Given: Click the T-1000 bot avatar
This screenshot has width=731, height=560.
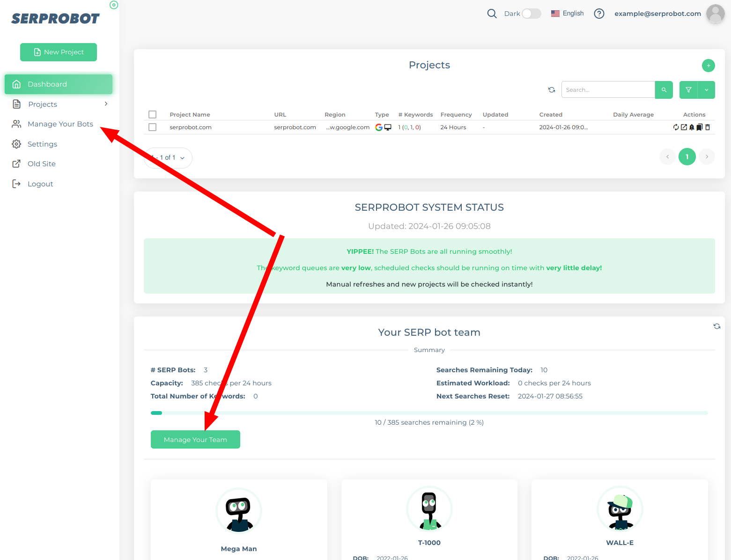Looking at the screenshot, I should tap(429, 509).
